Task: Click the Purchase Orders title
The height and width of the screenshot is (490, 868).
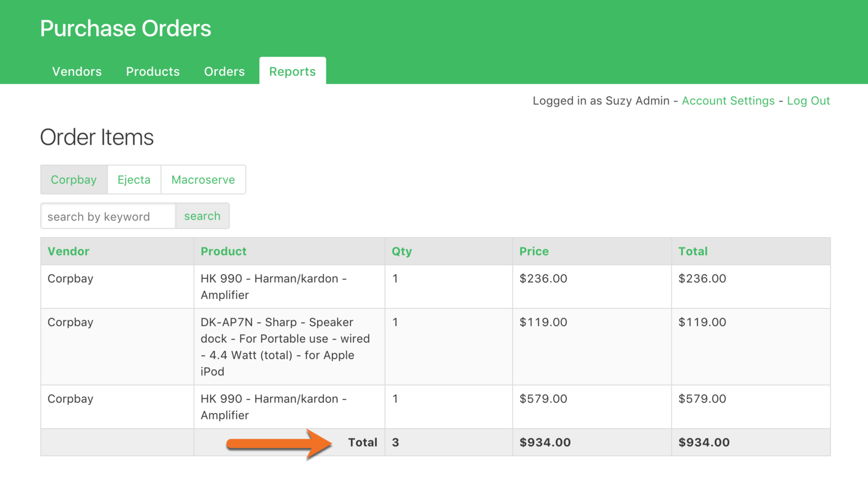Action: click(x=126, y=28)
